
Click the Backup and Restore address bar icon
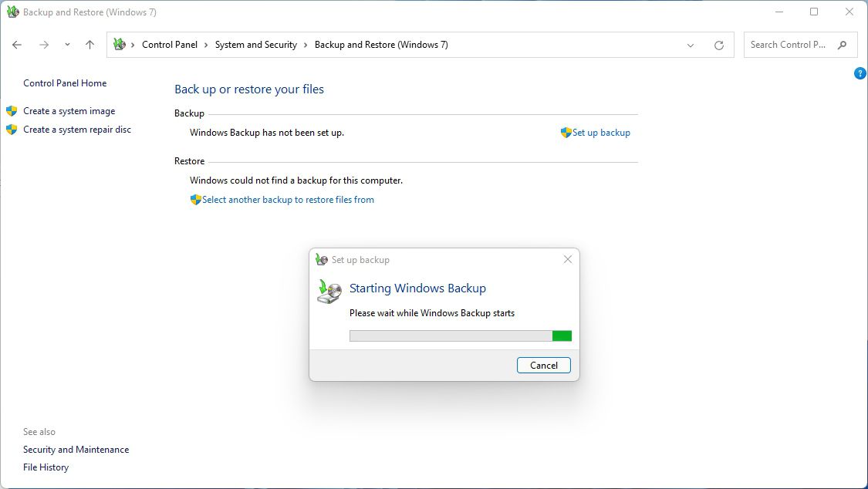(x=119, y=44)
